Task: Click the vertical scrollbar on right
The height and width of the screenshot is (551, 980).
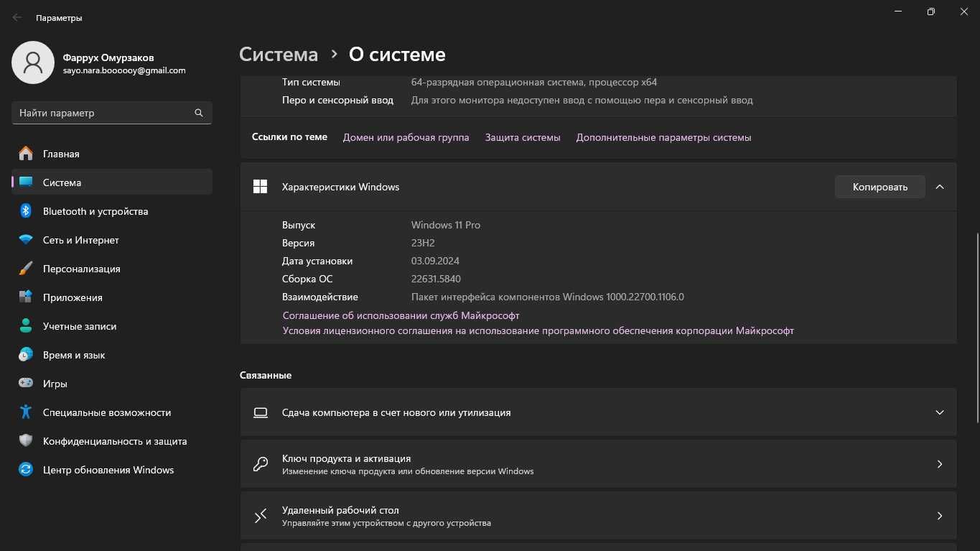Action: point(976,329)
